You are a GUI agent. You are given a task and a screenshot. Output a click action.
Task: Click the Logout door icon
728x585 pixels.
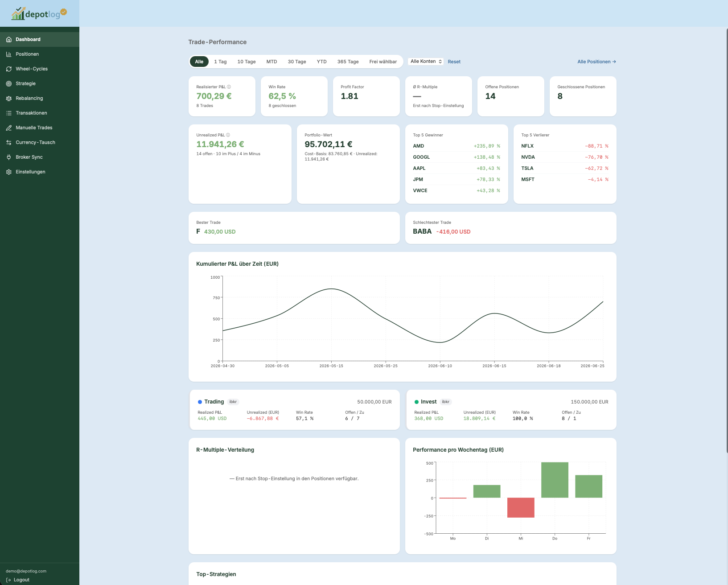point(8,580)
